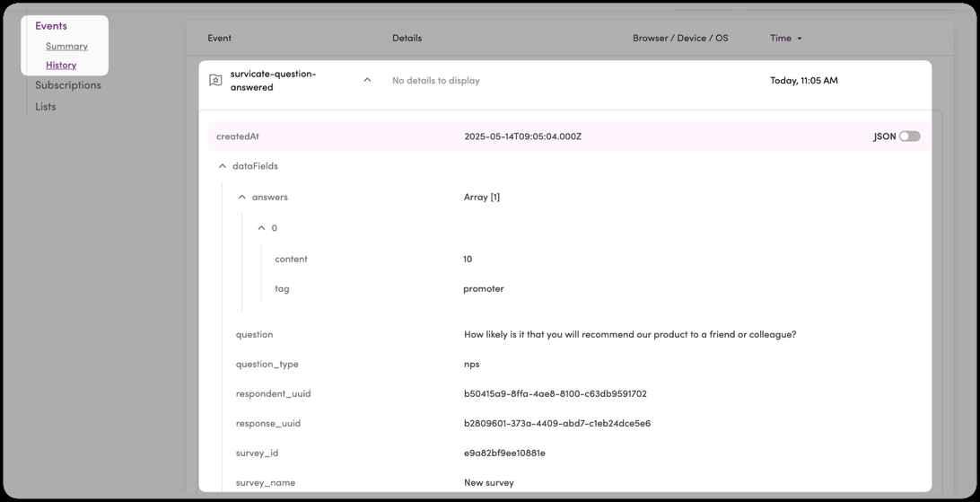Collapse the answers item 0 node
980x502 pixels.
261,228
